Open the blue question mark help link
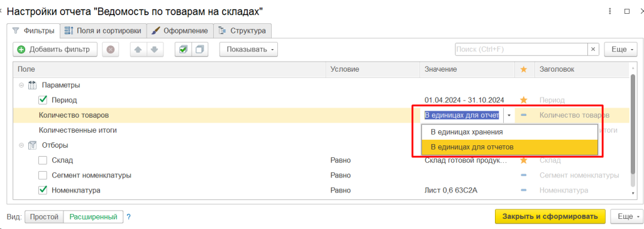Screen dimensions: 644x229 (x=128, y=216)
